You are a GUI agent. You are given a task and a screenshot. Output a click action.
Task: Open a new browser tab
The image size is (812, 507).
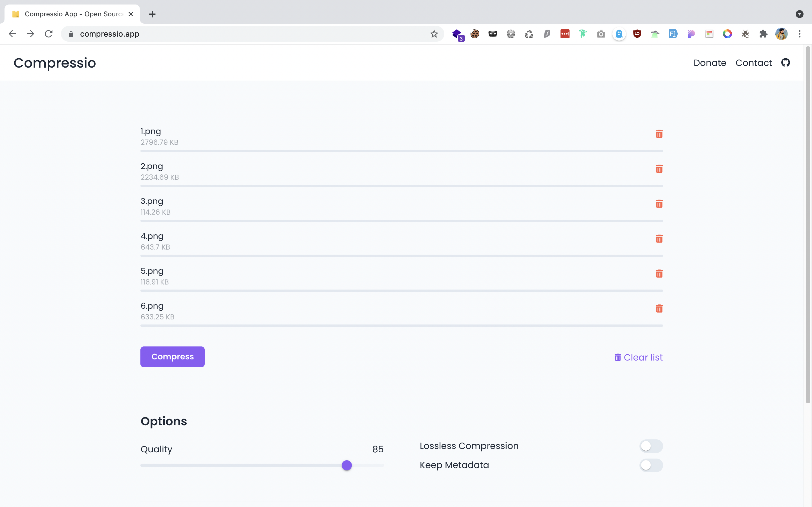click(152, 14)
